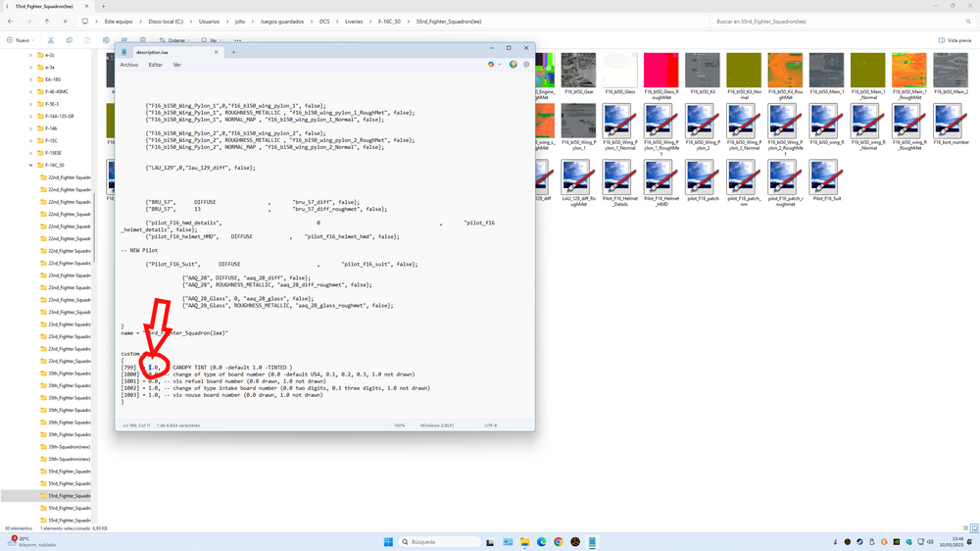The height and width of the screenshot is (551, 980).
Task: Open Microsoft Edge from the taskbar
Action: [541, 541]
